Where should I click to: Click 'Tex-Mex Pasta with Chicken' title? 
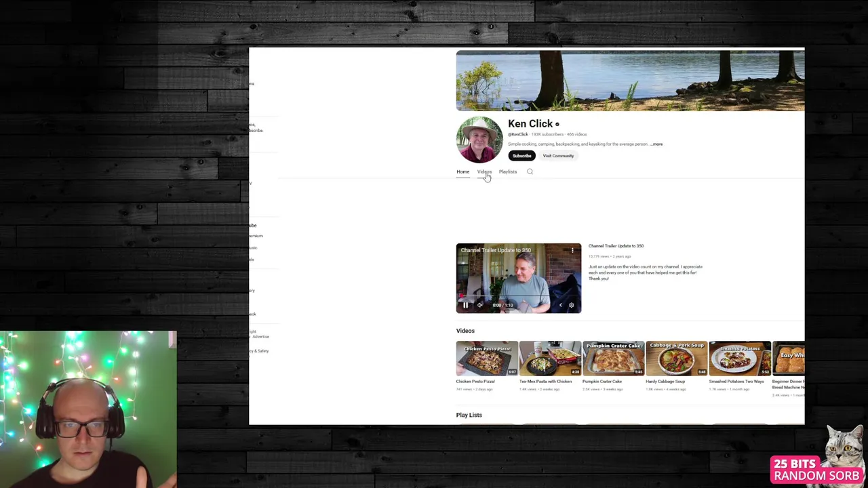(x=546, y=382)
